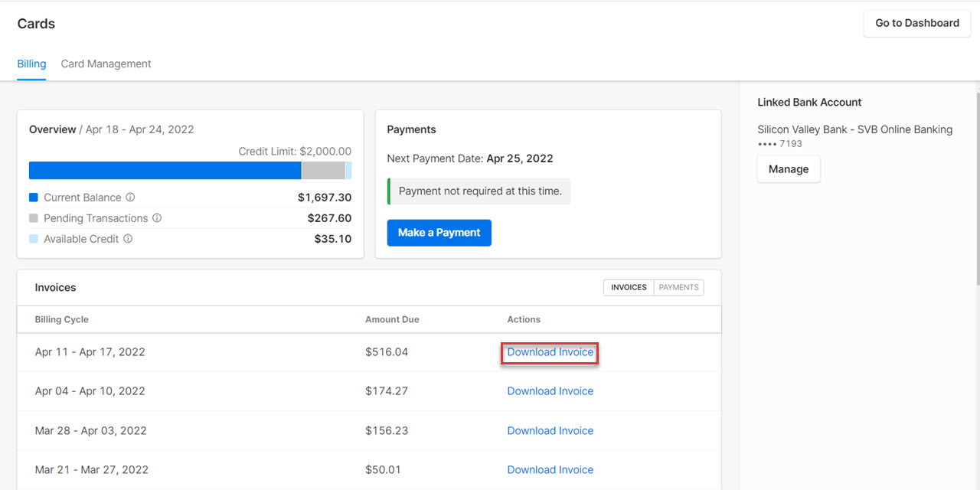Click the $174.27 amount due
The image size is (980, 490).
(387, 391)
